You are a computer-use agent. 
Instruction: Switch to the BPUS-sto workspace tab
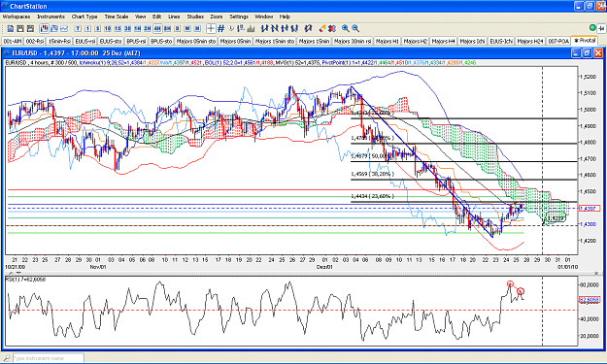(161, 41)
